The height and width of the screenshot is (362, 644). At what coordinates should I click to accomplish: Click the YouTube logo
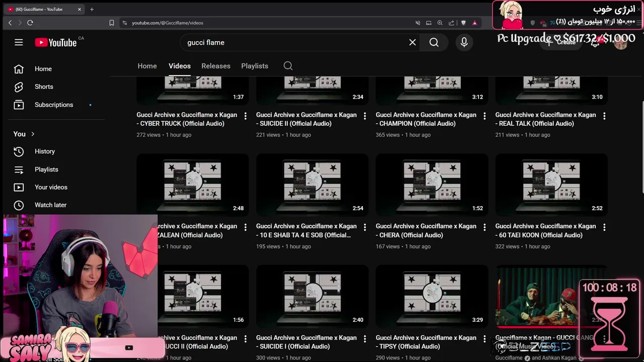point(56,43)
